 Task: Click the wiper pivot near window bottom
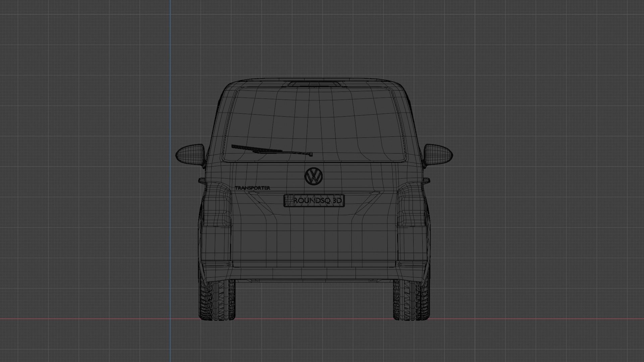[x=311, y=154]
